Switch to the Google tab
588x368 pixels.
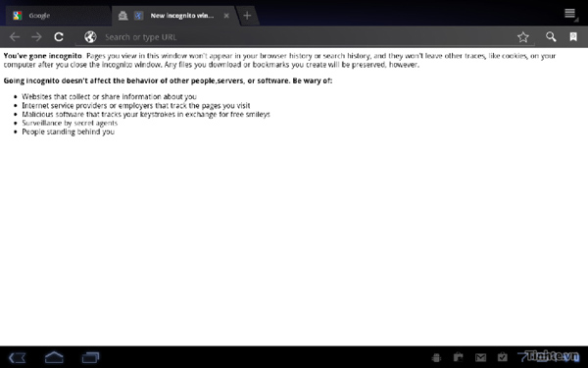click(x=58, y=16)
